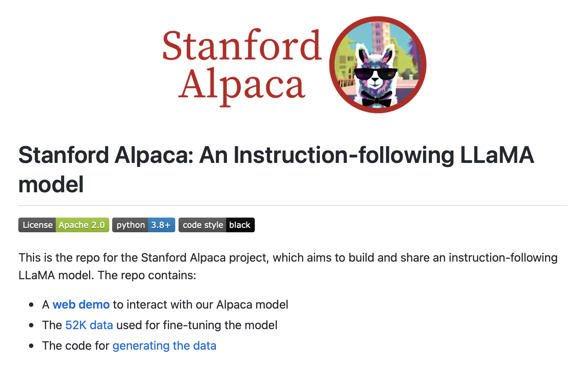Screen dimensions: 588x375
Task: Click the red 'Stanford' logo word
Action: [x=242, y=46]
